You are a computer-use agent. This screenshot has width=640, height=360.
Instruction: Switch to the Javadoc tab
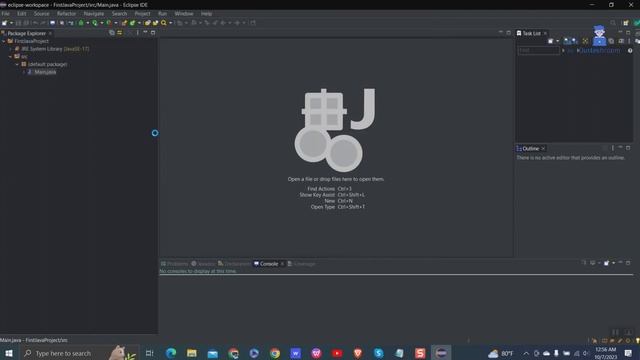[203, 264]
